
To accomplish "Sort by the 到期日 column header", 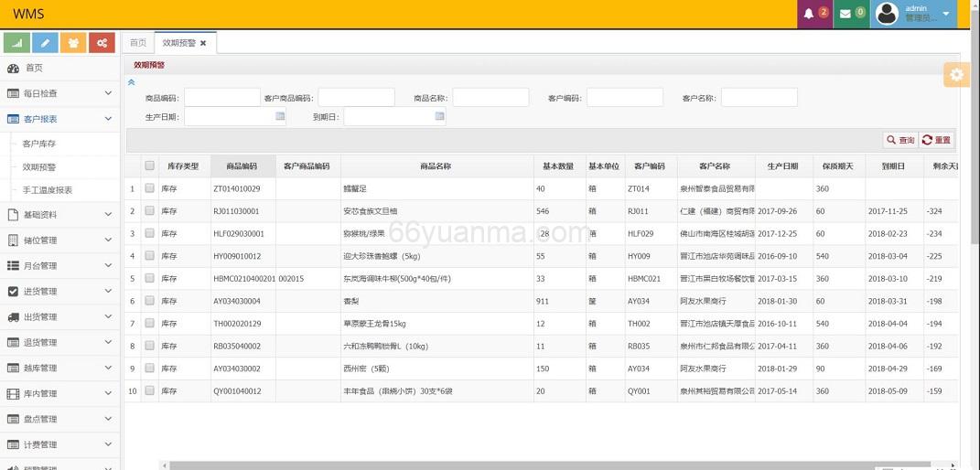I will pos(894,166).
